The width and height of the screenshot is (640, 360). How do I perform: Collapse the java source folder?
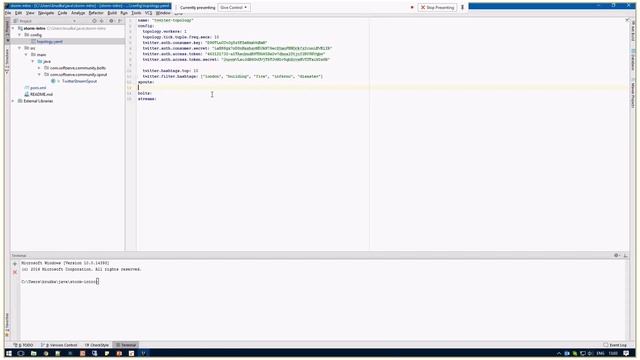pos(33,61)
